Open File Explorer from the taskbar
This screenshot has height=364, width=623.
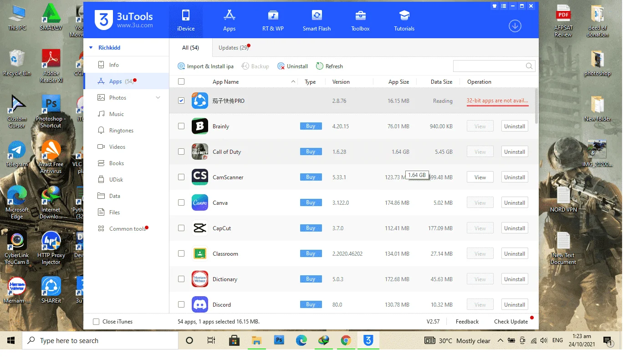[257, 340]
